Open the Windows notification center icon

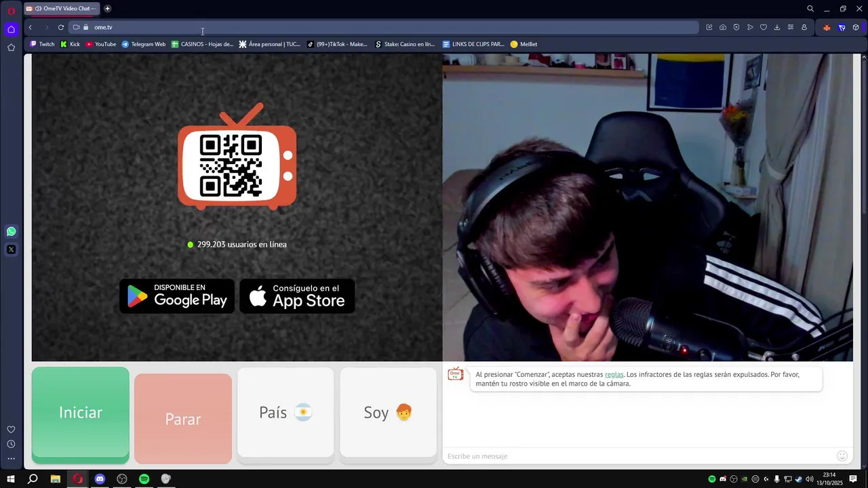(853, 479)
